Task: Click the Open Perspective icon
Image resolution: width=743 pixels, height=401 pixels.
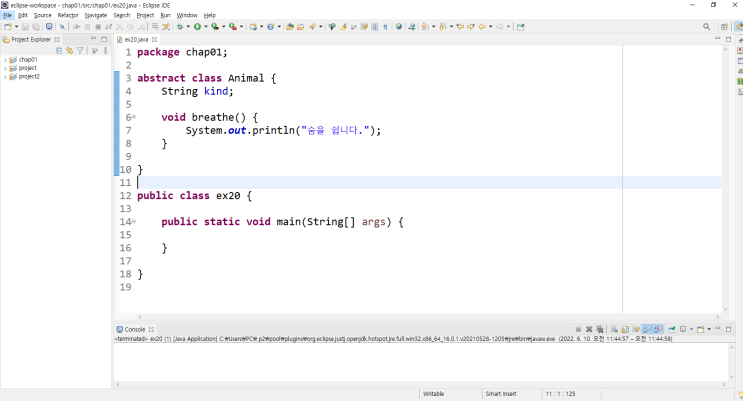Action: 725,27
